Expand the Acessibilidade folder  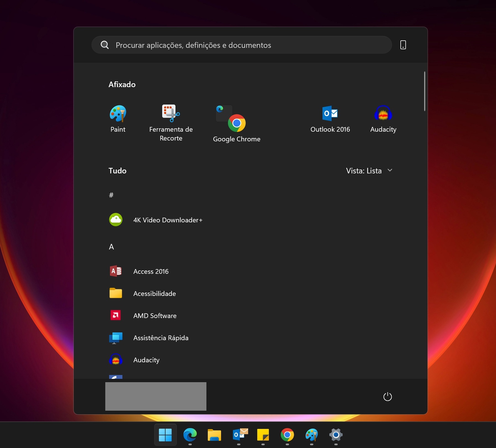pyautogui.click(x=154, y=294)
